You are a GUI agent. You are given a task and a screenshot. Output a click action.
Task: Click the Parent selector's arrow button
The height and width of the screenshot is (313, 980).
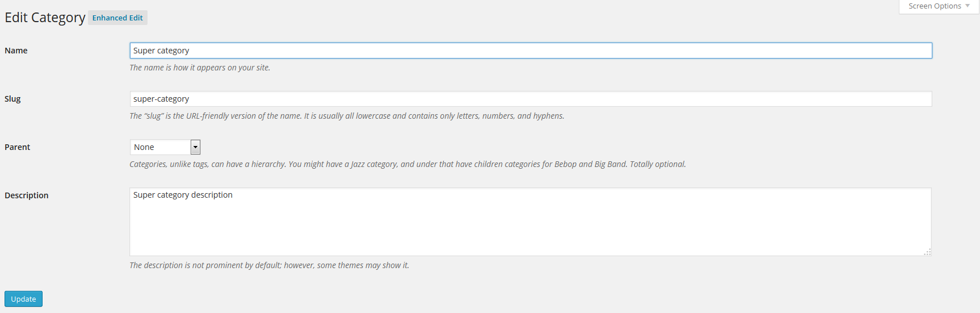pos(195,147)
